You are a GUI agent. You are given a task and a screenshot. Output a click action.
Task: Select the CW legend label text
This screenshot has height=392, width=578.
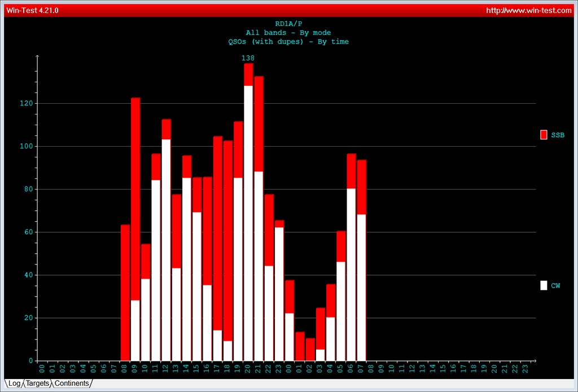click(555, 286)
